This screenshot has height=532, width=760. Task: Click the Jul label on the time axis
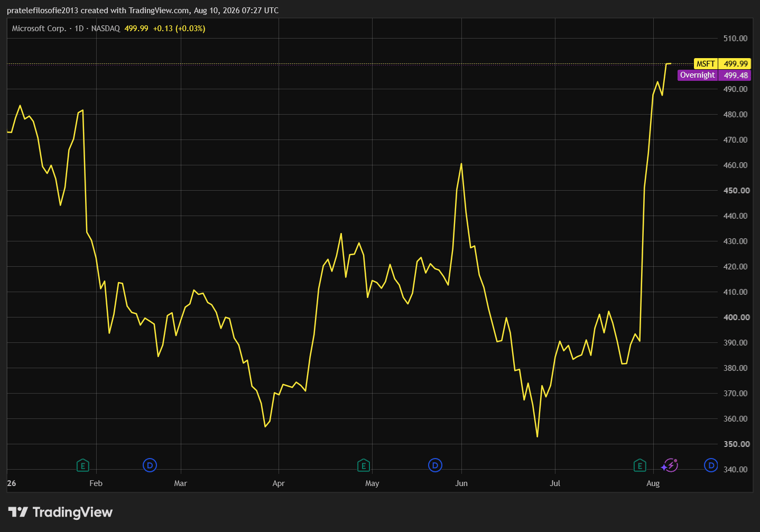555,483
